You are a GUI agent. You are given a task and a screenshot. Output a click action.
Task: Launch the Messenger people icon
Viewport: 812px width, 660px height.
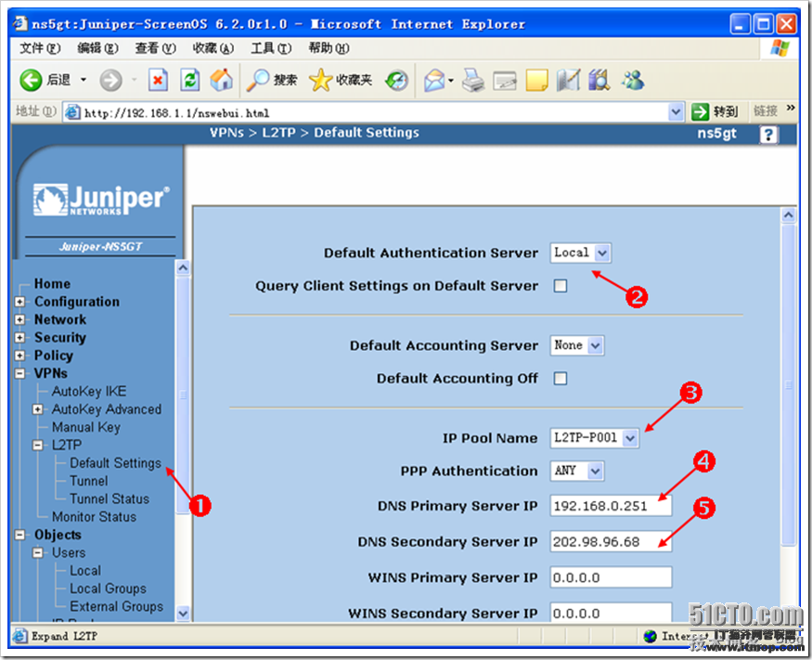pos(633,81)
